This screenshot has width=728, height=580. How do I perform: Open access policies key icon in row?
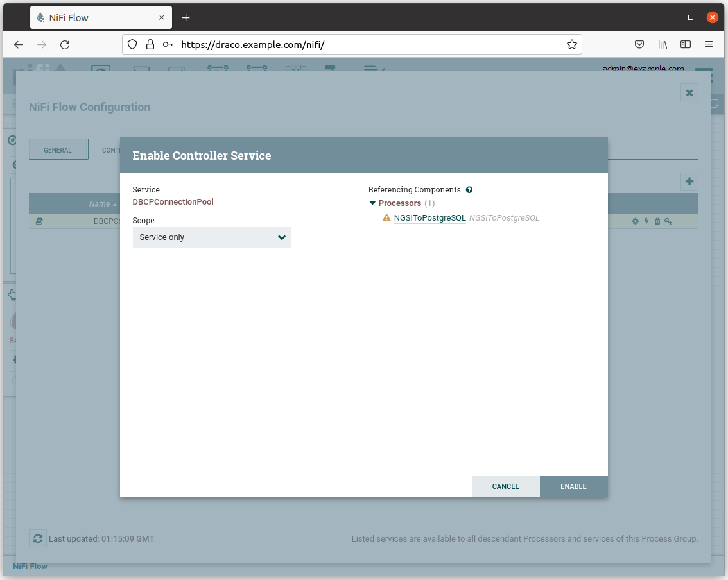pos(668,221)
